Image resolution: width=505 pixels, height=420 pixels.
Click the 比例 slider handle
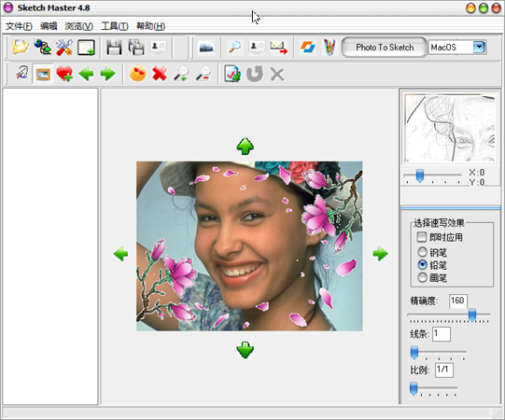pyautogui.click(x=414, y=389)
